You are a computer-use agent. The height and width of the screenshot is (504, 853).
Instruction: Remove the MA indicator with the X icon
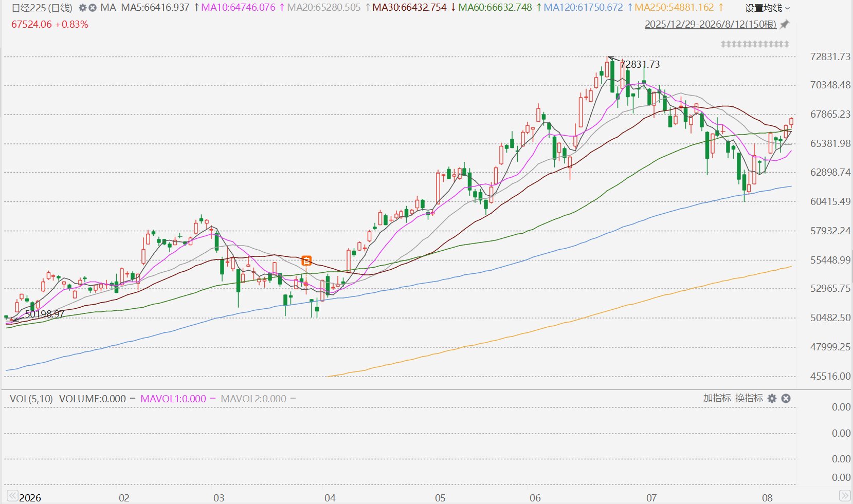tap(93, 8)
